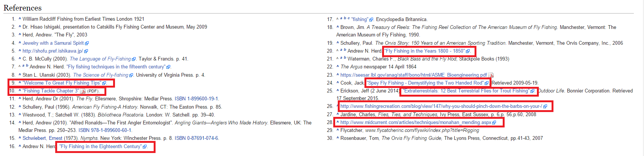The width and height of the screenshot is (644, 156).
Task: Open Extraterrestrials: 12 Best Terrestrial Flies link
Action: point(466,91)
